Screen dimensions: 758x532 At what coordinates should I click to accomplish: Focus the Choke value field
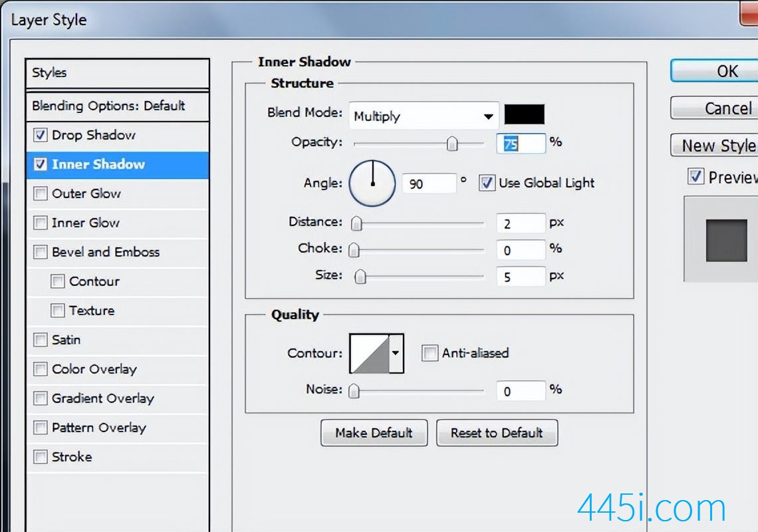(x=521, y=250)
